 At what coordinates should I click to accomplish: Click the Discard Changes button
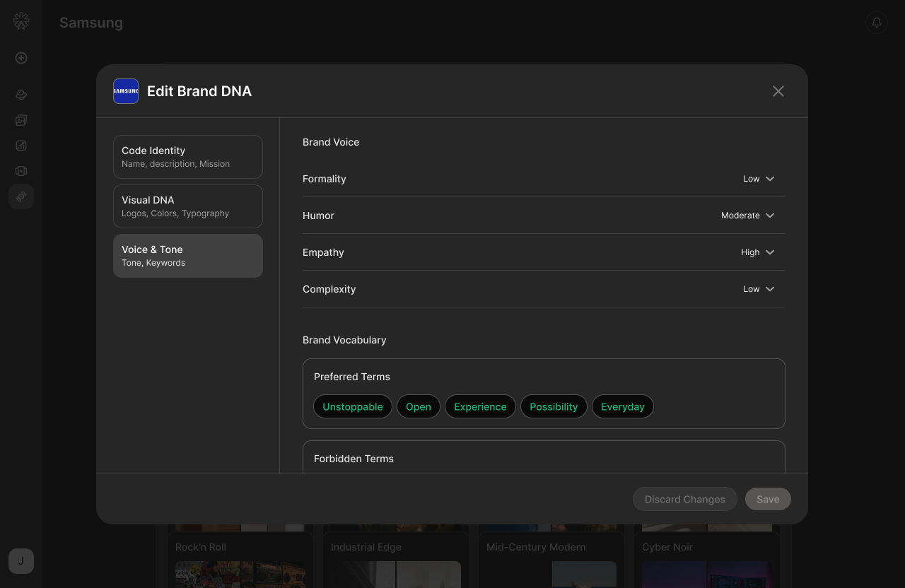[685, 499]
